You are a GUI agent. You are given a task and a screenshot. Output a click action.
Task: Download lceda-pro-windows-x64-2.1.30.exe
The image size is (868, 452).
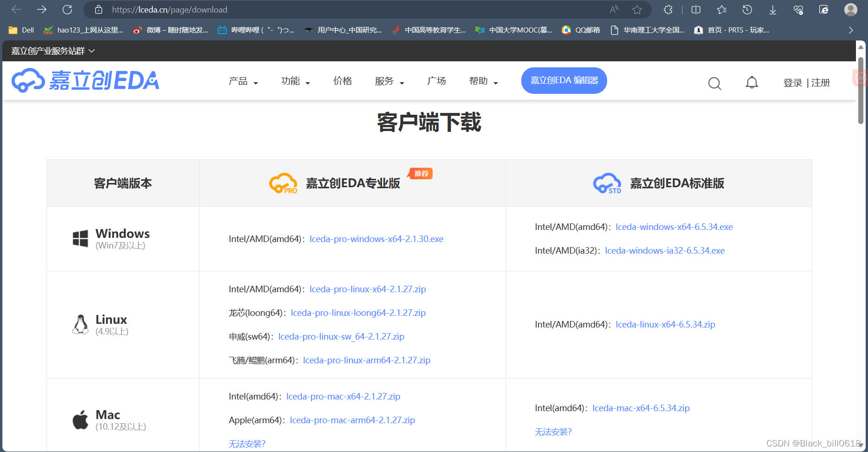[x=376, y=239]
